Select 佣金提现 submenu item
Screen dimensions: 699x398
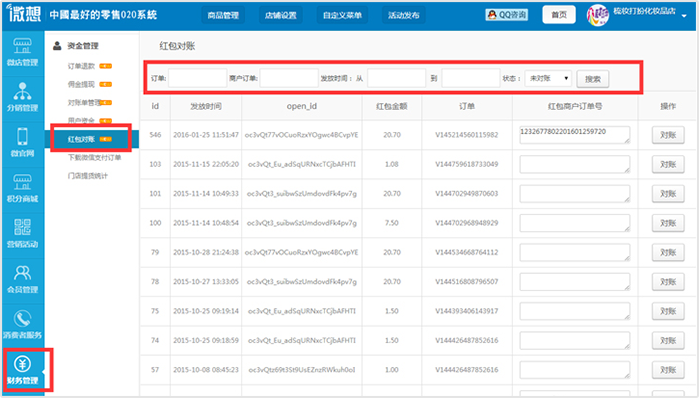tap(81, 84)
